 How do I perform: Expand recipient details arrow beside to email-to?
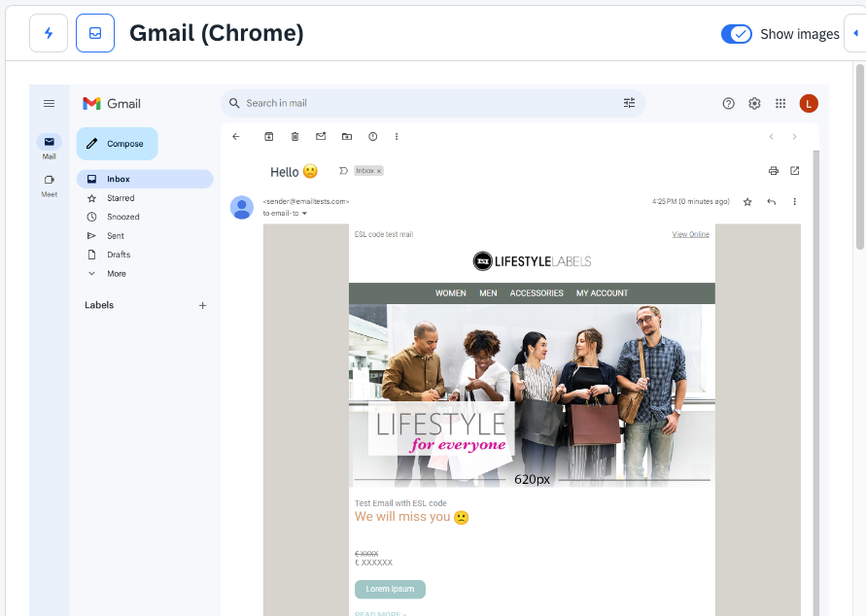(x=304, y=214)
